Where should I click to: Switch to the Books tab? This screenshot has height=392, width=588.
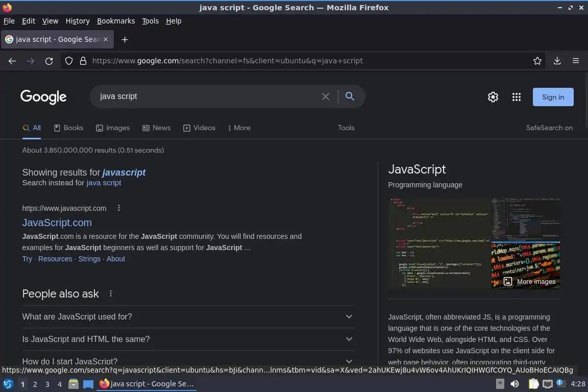[68, 128]
